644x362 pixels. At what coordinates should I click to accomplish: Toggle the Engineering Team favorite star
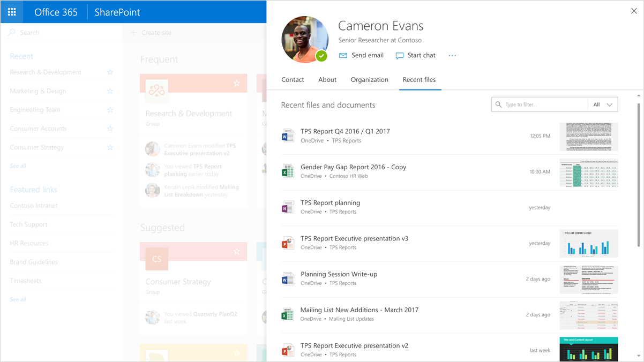110,110
